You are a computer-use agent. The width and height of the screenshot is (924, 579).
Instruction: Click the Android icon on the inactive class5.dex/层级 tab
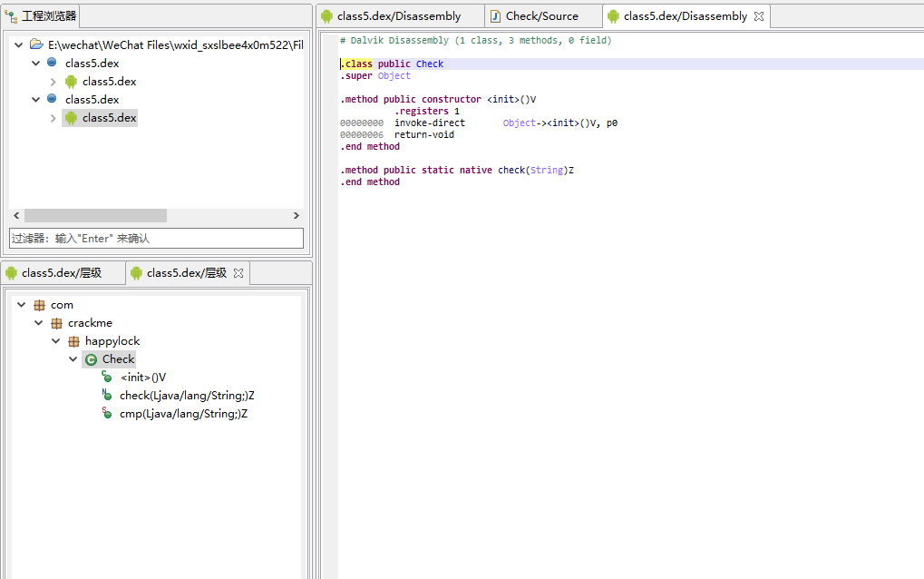point(11,273)
